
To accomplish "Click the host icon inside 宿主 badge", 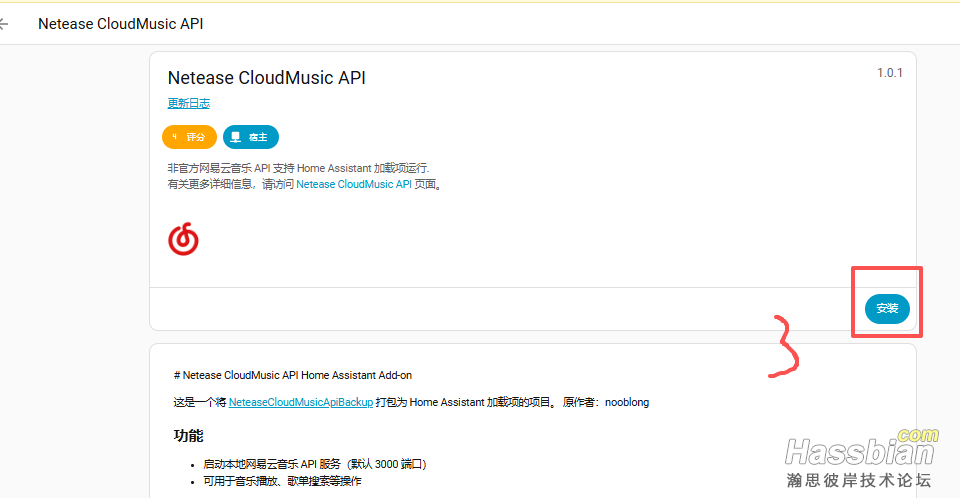I will point(235,137).
